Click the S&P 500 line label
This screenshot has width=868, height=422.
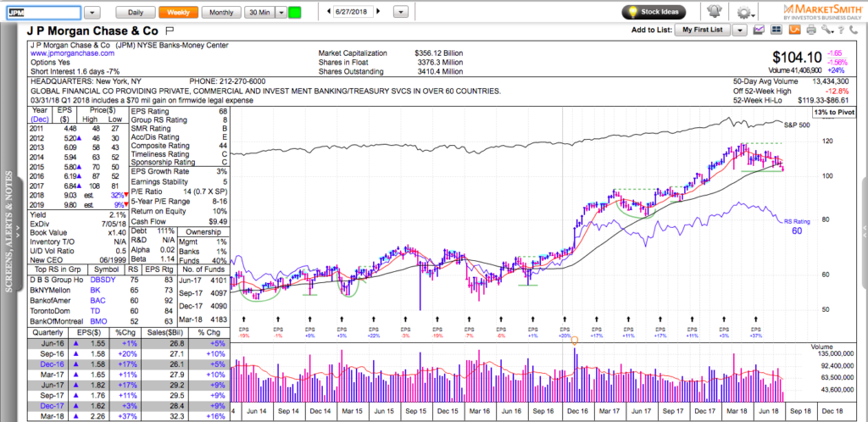(797, 125)
